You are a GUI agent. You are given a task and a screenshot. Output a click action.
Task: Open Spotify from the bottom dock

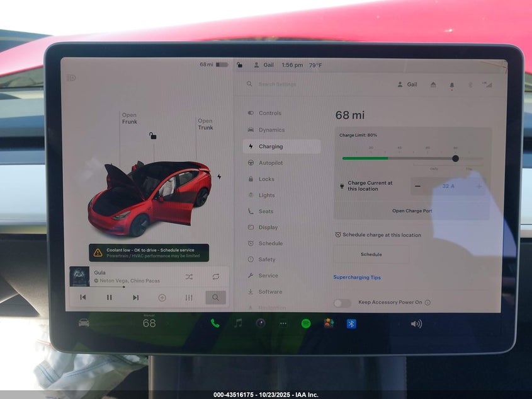pos(306,323)
